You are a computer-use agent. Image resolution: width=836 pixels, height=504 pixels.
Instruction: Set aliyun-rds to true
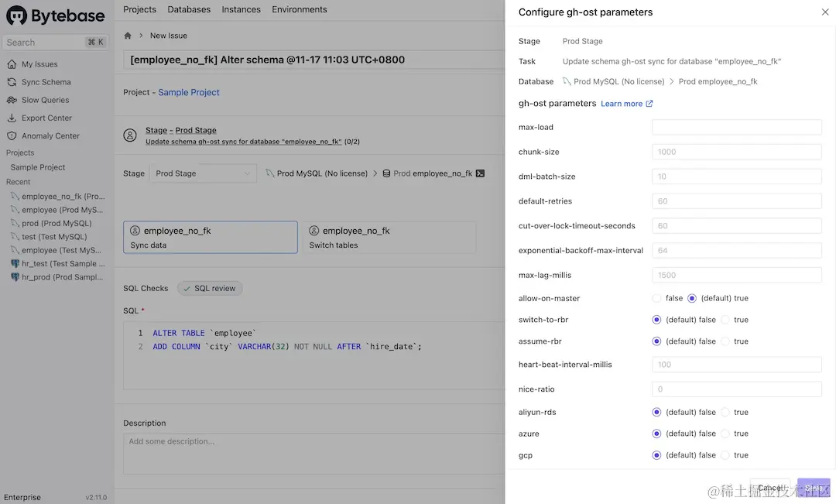click(725, 413)
